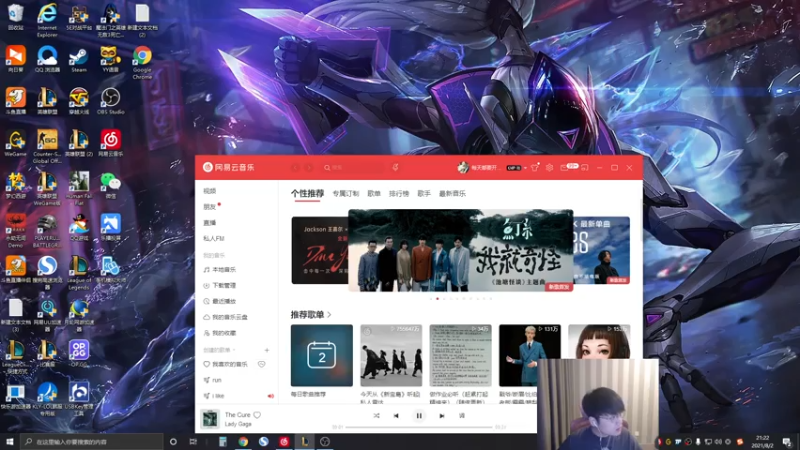Click NetEase Music icon in taskbar
Viewport: 800px width, 450px height.
point(284,441)
